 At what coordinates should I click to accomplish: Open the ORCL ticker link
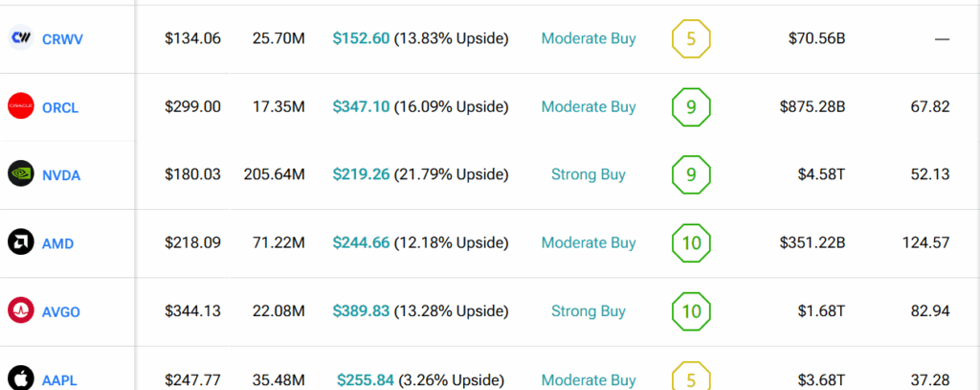coord(60,107)
